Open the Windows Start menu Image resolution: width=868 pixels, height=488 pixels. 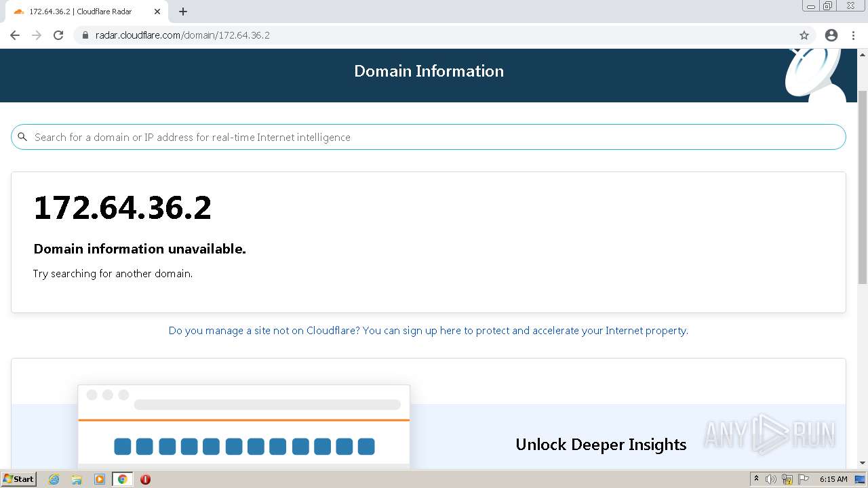18,479
